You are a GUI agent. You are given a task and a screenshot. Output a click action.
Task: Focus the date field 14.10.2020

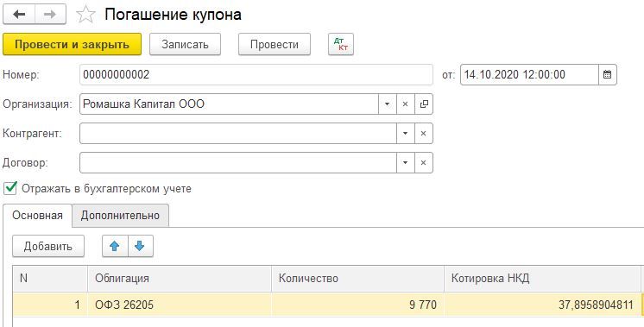click(x=529, y=75)
